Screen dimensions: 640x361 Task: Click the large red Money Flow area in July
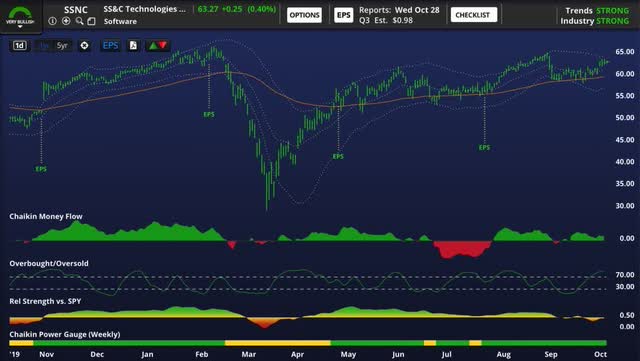coord(462,249)
